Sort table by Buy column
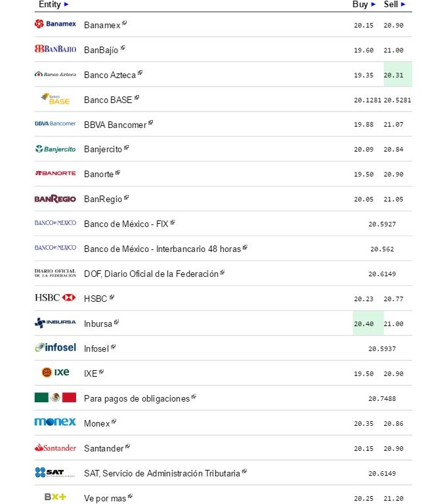439x504 pixels. [x=364, y=5]
